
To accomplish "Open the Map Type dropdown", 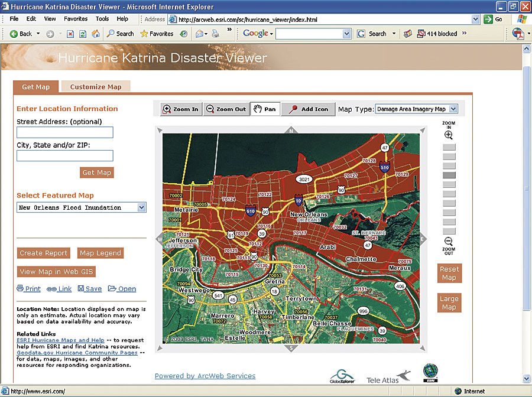I will (453, 109).
